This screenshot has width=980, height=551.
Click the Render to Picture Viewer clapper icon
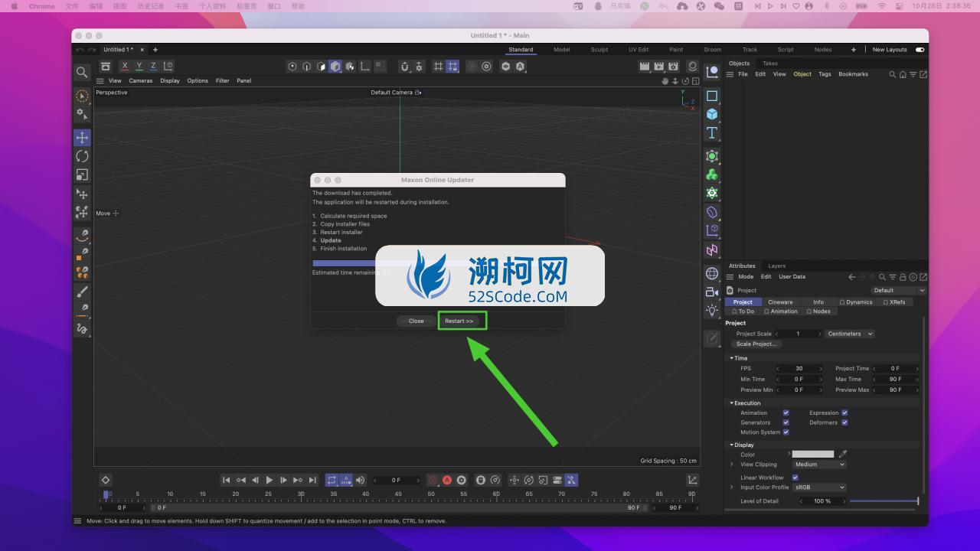pyautogui.click(x=658, y=67)
